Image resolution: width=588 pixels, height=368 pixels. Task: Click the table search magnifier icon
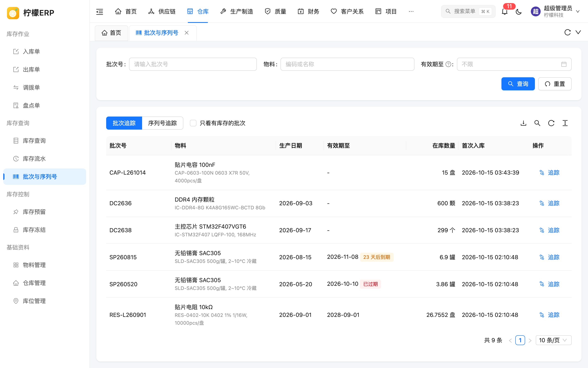pos(537,123)
